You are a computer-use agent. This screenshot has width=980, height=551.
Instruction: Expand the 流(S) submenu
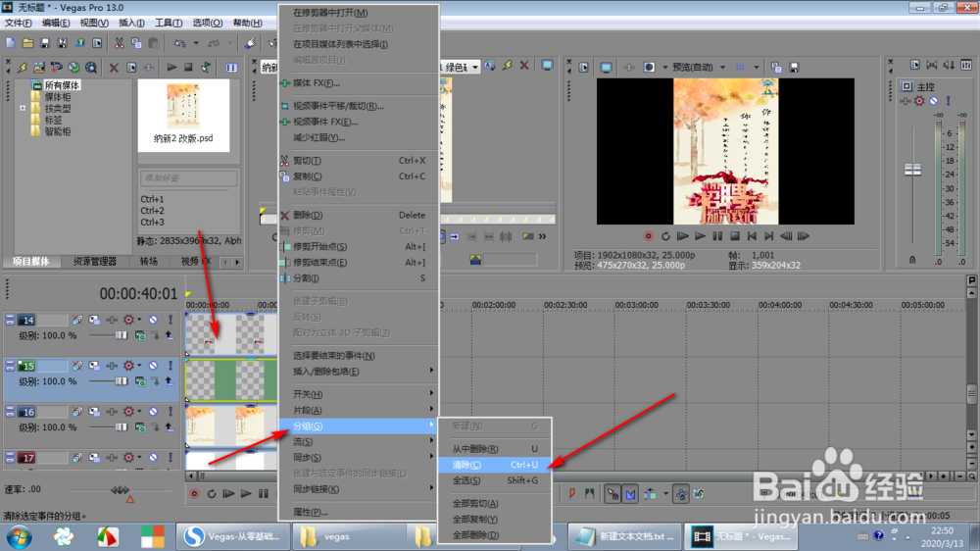[358, 441]
